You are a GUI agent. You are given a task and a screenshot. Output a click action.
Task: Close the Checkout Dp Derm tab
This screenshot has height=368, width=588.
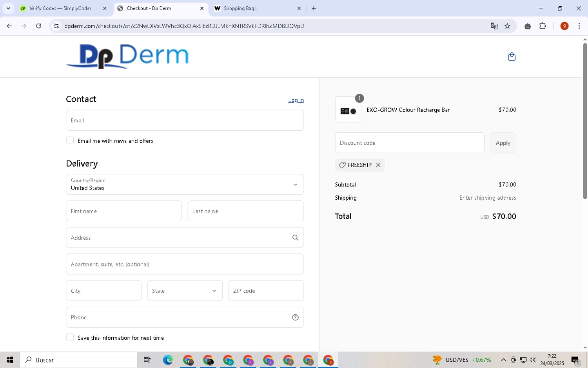(202, 8)
